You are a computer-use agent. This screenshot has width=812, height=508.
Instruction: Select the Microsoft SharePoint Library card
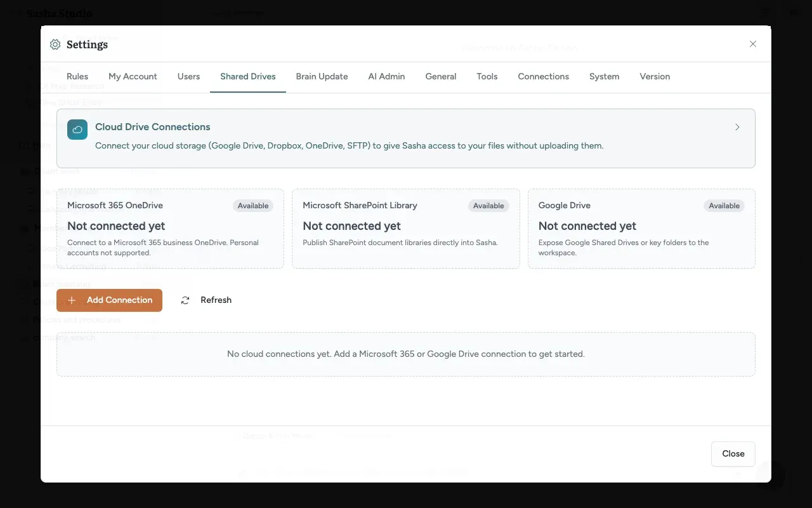pos(406,229)
